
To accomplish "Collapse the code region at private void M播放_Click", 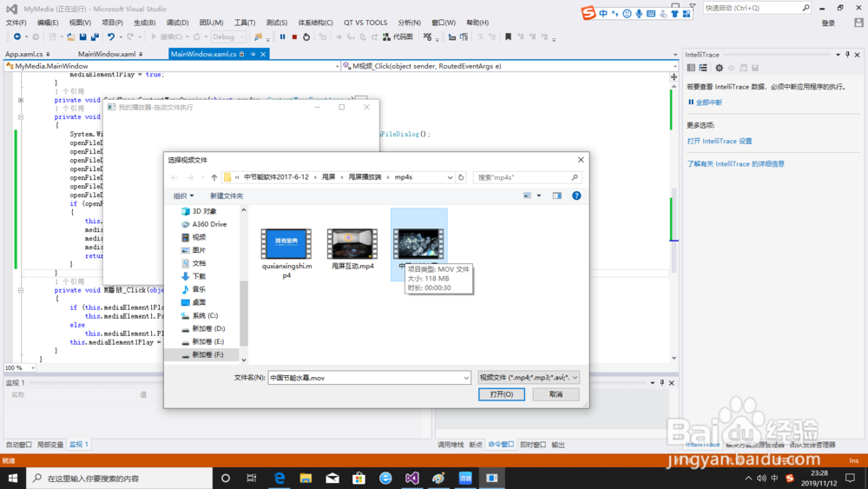I will click(x=21, y=290).
